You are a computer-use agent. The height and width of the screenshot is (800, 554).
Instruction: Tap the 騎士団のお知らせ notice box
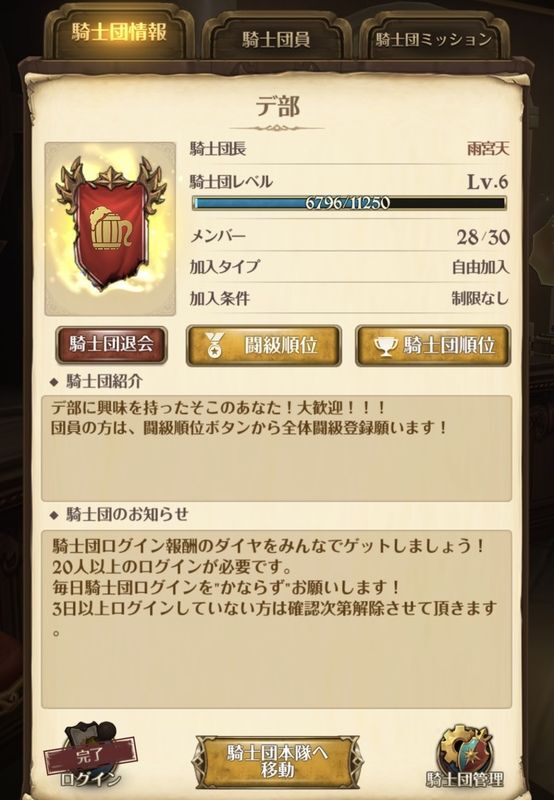coord(276,619)
